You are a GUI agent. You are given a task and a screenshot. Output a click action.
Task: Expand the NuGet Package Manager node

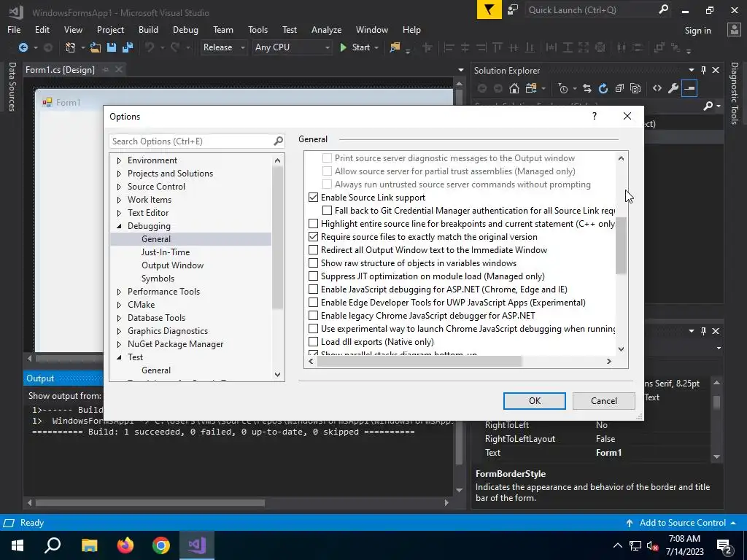pos(119,344)
